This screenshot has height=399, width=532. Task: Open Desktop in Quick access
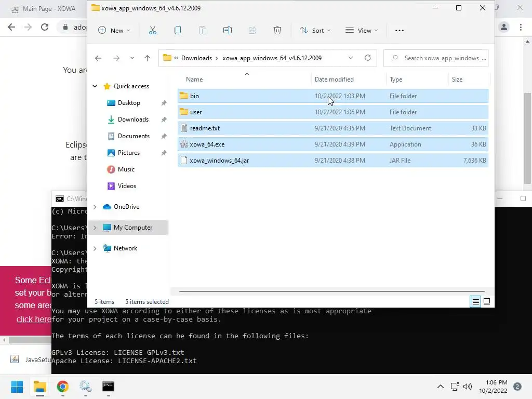click(129, 103)
